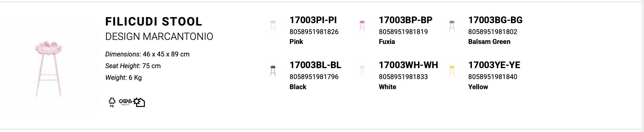644x132 pixels.
Task: Click product code 17003BP-BP
Action: (x=405, y=20)
